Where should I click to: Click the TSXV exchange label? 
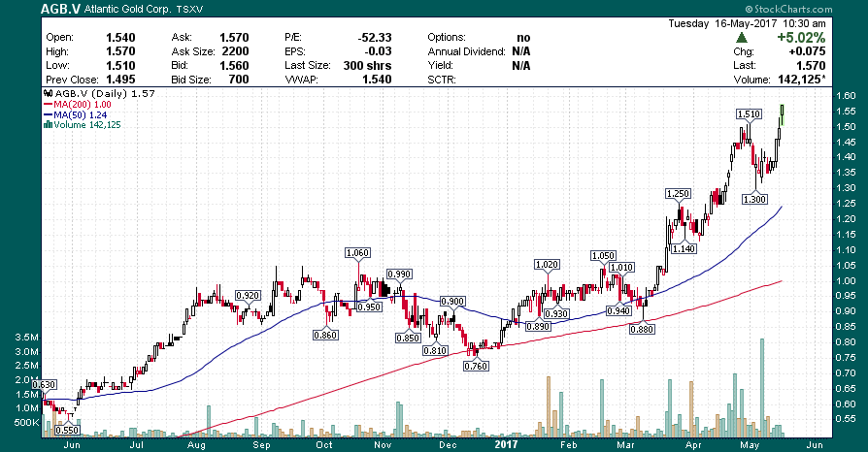click(x=188, y=10)
